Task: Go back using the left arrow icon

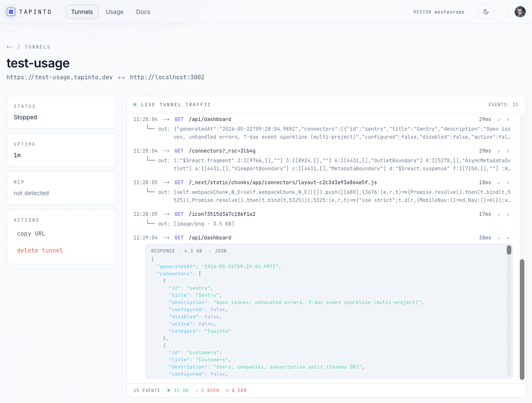Action: 10,47
